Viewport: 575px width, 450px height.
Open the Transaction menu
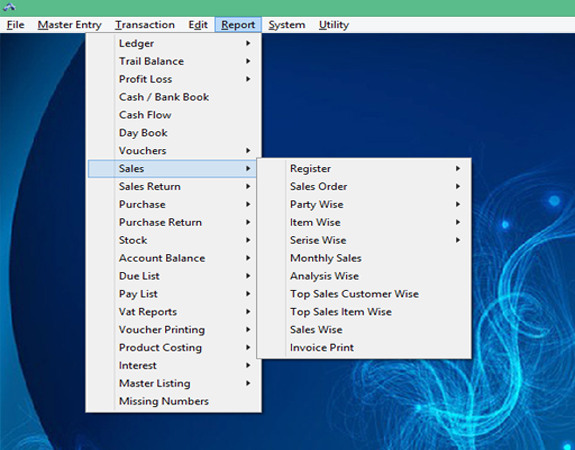click(x=145, y=25)
